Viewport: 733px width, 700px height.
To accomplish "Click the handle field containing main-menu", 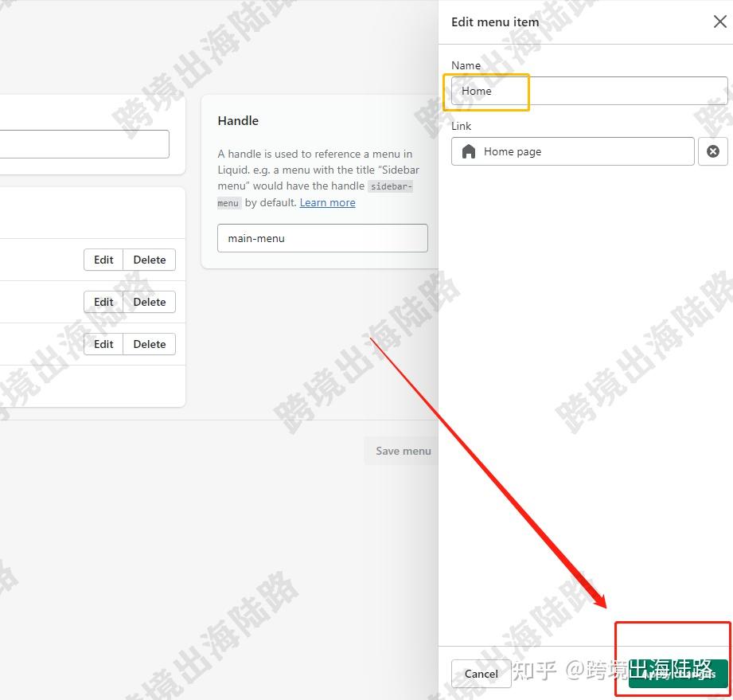I will point(322,238).
